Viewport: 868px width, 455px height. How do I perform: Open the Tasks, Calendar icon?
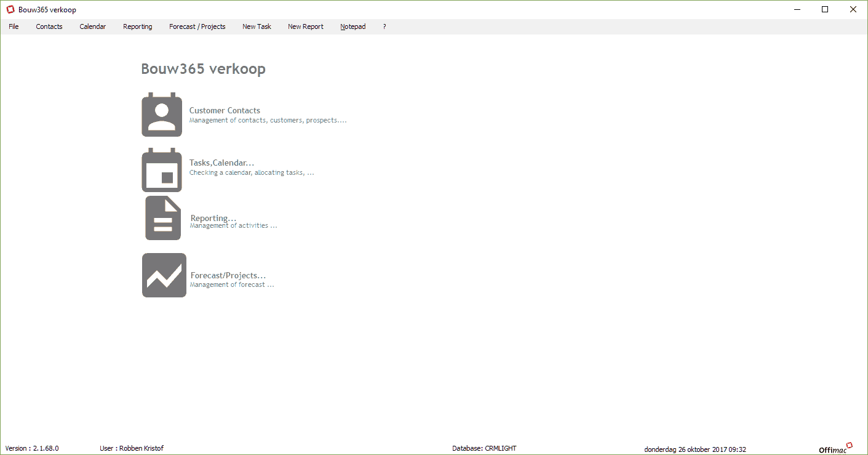[x=162, y=170]
